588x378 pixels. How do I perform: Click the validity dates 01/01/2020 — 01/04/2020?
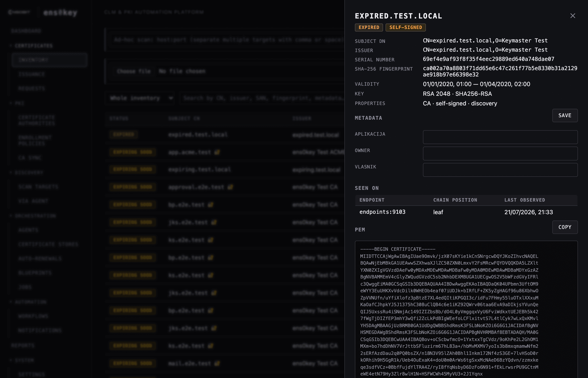click(x=476, y=84)
